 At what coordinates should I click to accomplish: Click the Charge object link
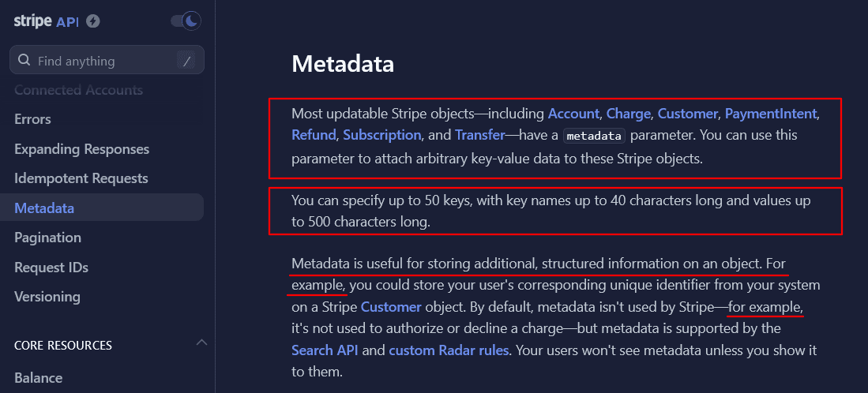click(628, 113)
